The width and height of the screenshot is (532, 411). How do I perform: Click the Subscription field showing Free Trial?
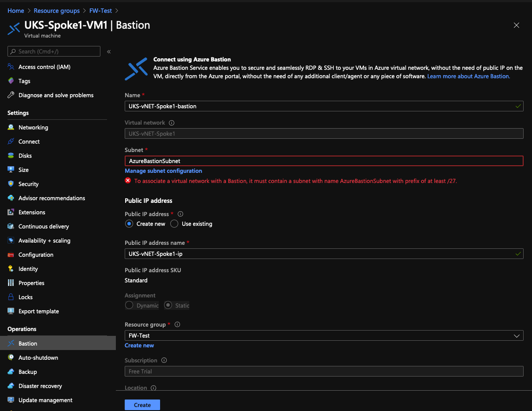click(x=324, y=371)
